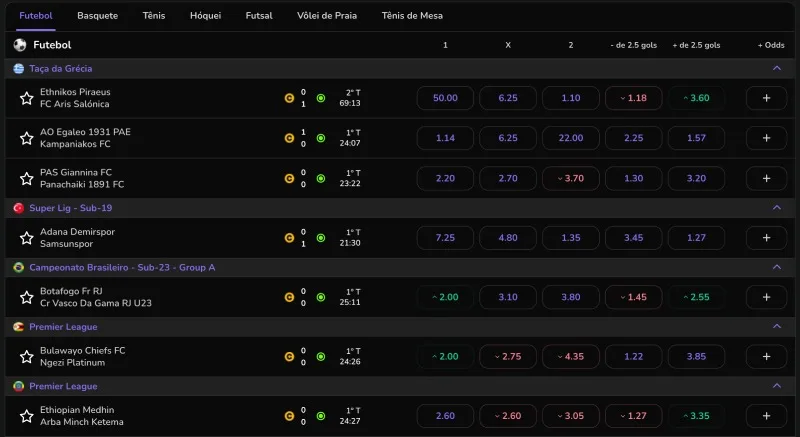Image resolution: width=800 pixels, height=437 pixels.
Task: Bet on 50.00 home odds for Ethnikos
Action: [x=445, y=98]
